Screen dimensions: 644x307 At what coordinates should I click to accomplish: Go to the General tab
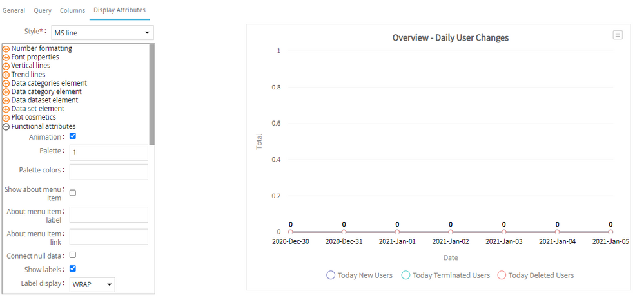(x=14, y=11)
